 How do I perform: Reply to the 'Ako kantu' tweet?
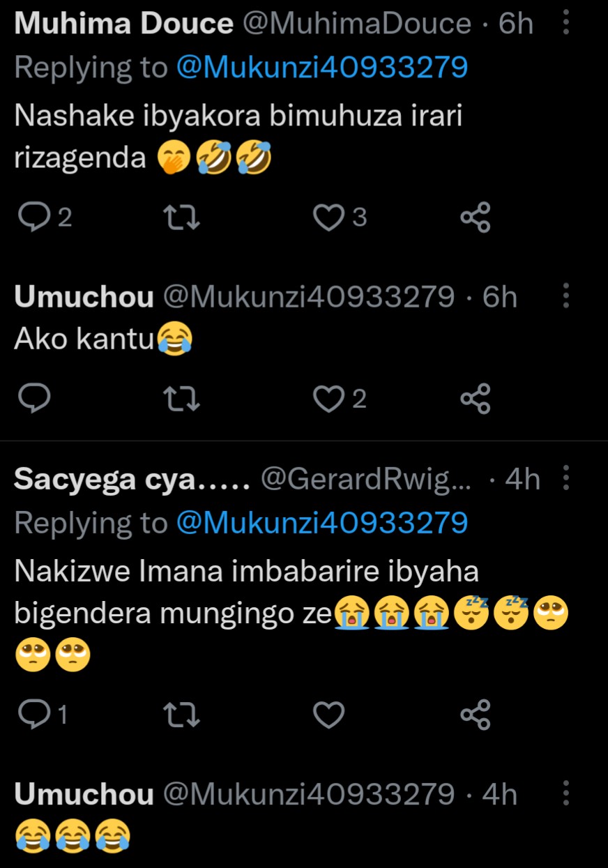pyautogui.click(x=33, y=399)
